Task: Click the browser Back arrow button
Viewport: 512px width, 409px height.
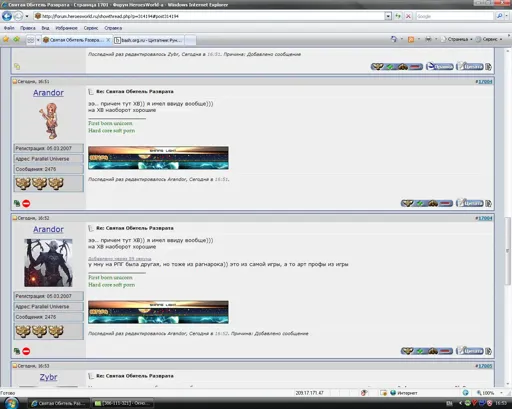Action: (7, 16)
